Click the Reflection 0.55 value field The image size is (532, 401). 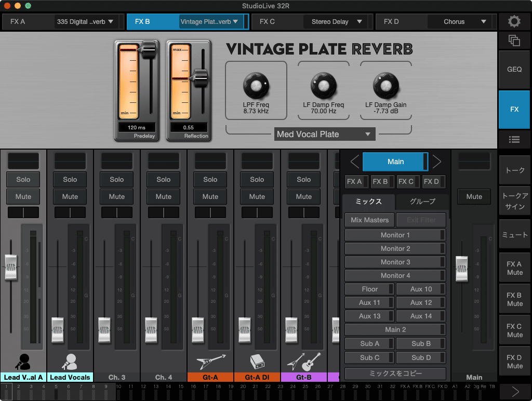(189, 128)
